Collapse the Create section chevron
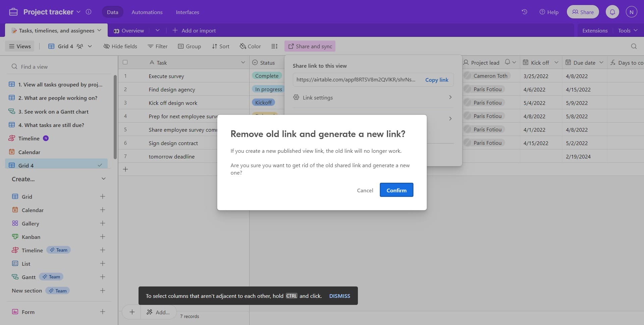Screen dimensions: 644x325 (104, 179)
